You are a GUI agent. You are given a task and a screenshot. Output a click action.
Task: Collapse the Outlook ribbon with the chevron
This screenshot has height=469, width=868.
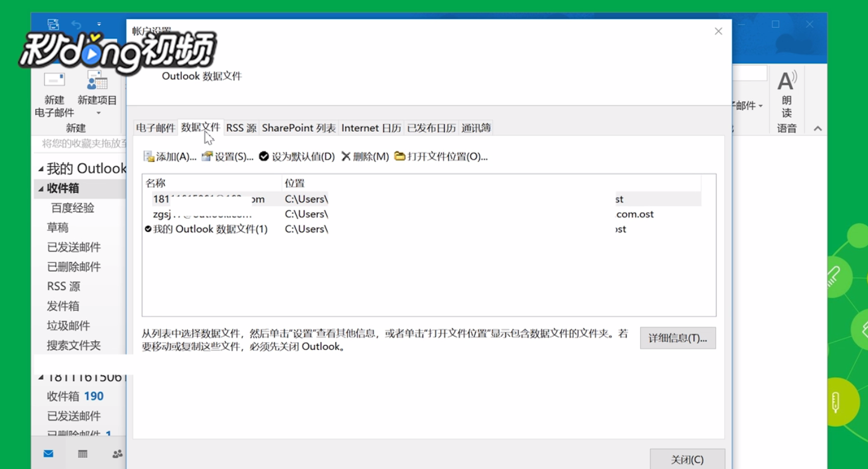(x=817, y=128)
